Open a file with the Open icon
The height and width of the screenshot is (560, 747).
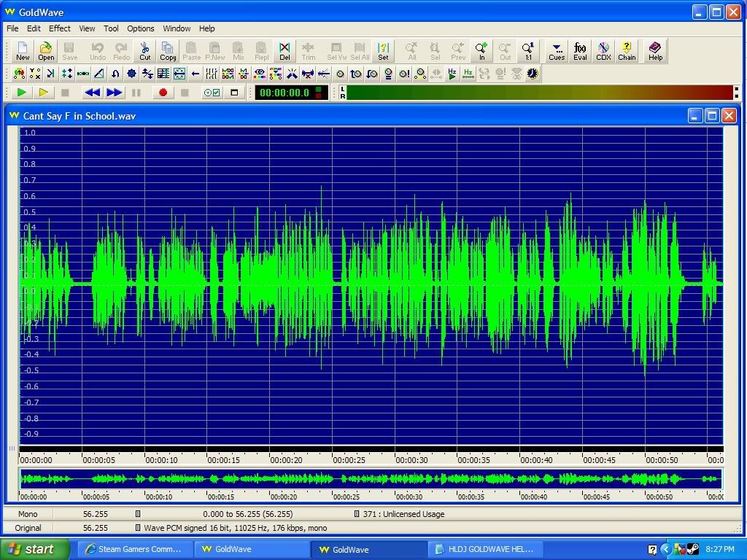[x=46, y=51]
